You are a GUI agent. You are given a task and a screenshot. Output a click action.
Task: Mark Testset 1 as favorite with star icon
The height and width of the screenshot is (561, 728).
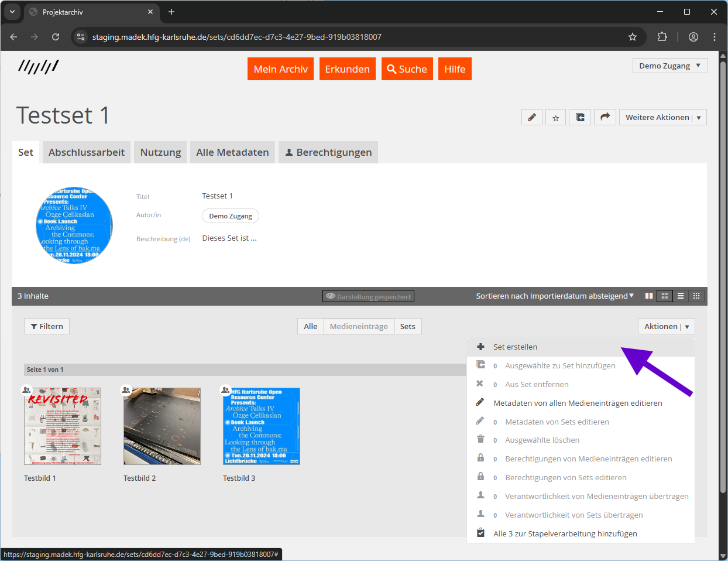555,117
